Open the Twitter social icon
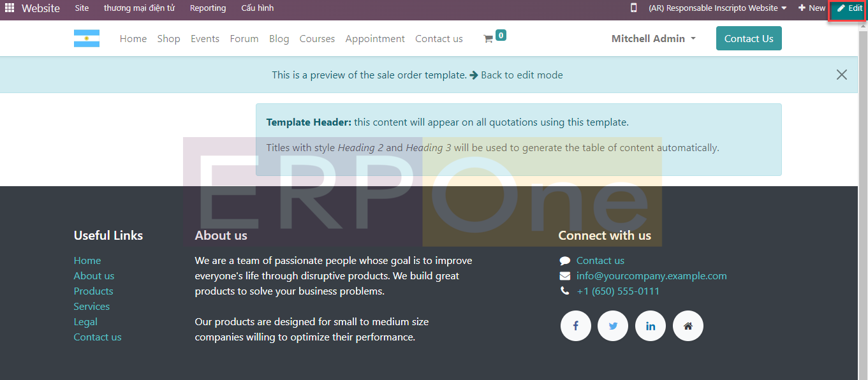This screenshot has width=868, height=380. click(613, 326)
